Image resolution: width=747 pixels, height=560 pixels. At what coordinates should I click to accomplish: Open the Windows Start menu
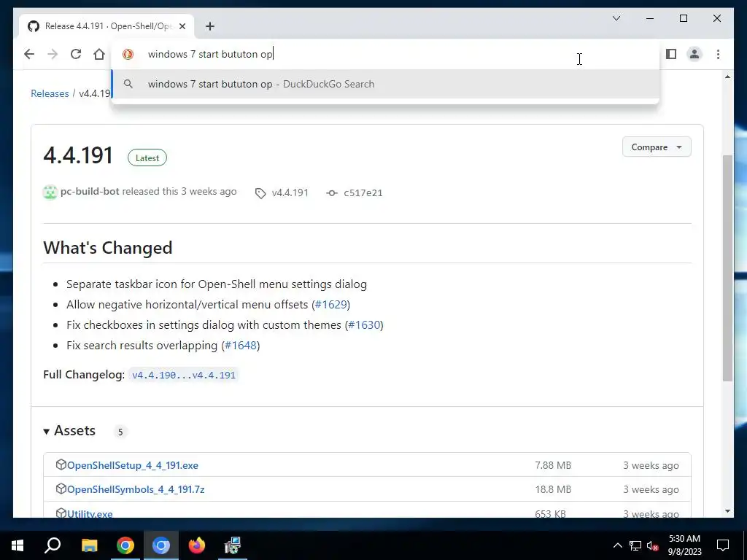tap(18, 545)
